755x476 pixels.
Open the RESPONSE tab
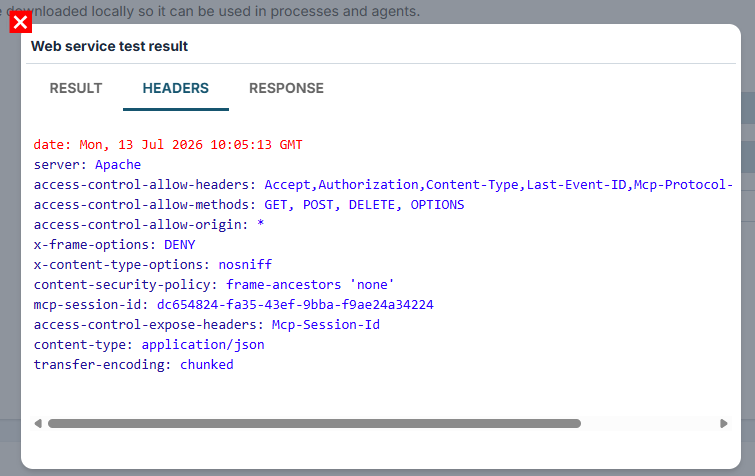[x=286, y=89]
